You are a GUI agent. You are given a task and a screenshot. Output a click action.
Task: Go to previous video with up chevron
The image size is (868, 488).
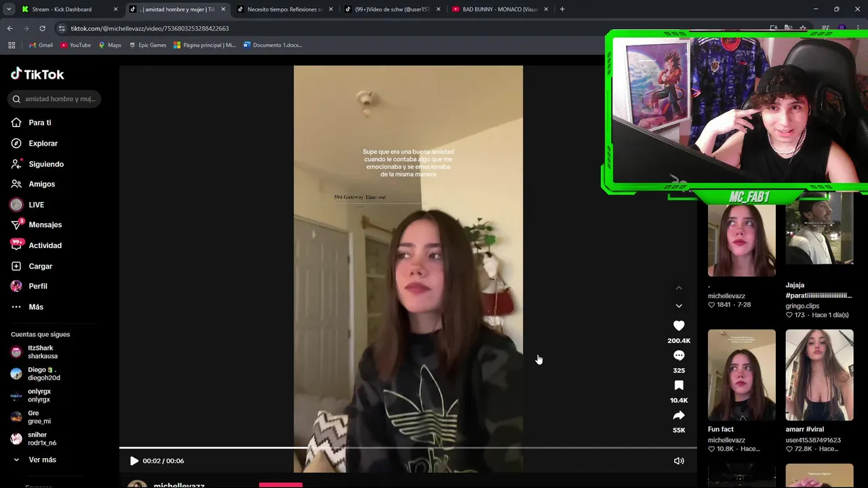pyautogui.click(x=679, y=288)
